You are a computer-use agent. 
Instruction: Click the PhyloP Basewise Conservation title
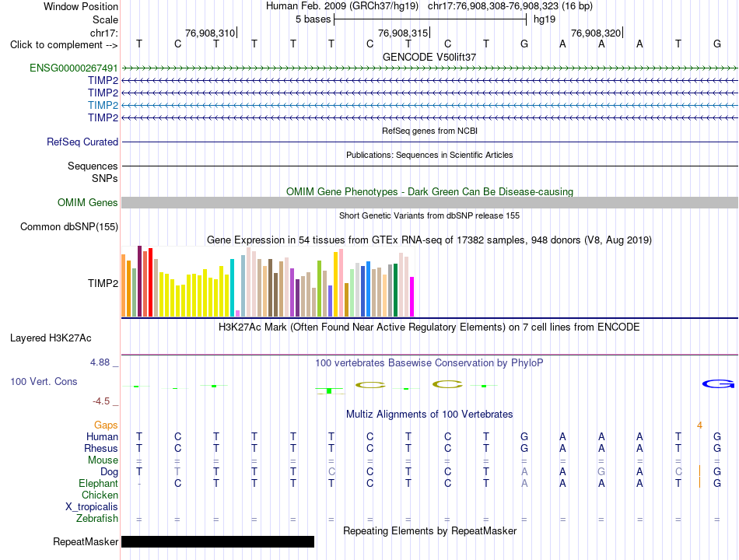[429, 363]
